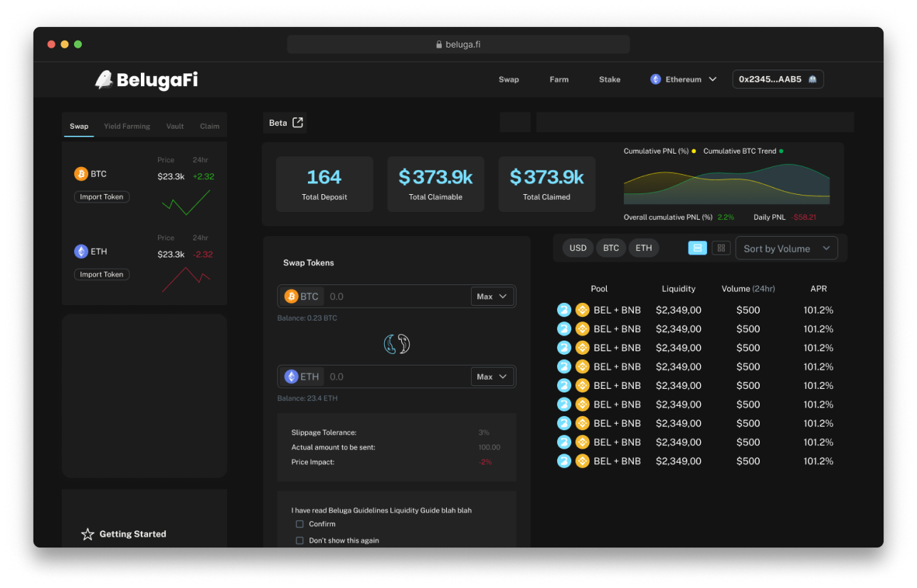The image size is (917, 588).
Task: Open the external link icon next to Beta
Action: (x=298, y=122)
